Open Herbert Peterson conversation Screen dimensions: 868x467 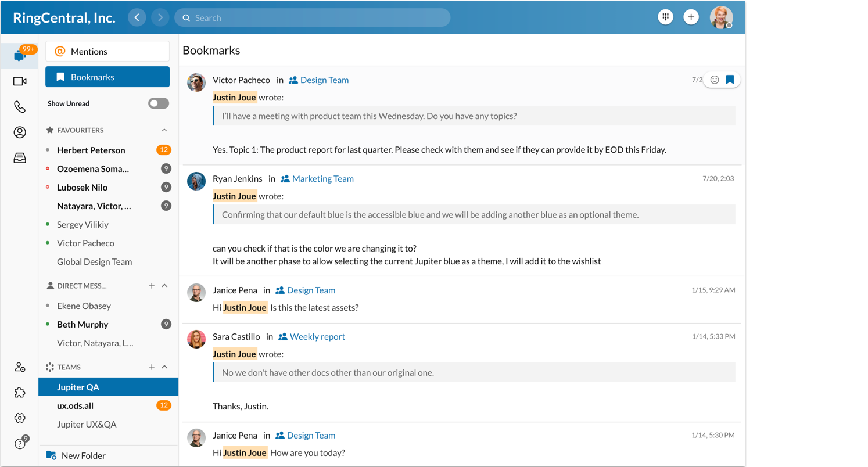pos(91,150)
